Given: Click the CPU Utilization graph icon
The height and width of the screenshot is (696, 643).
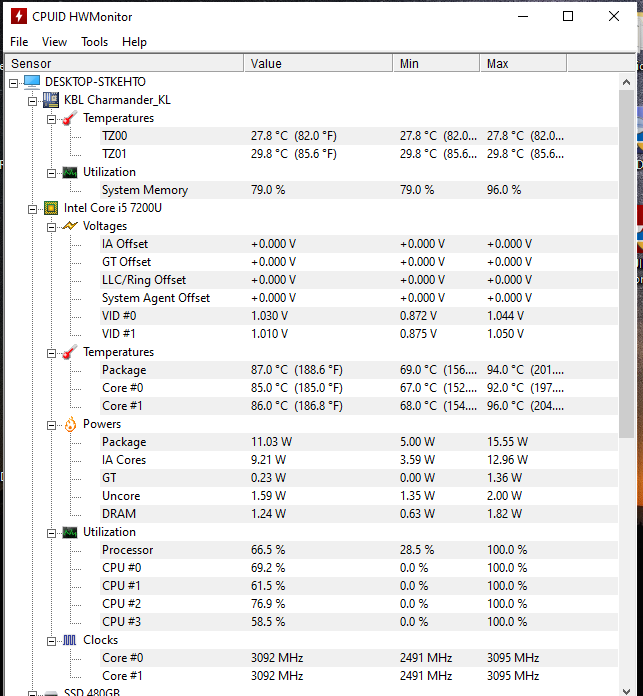Looking at the screenshot, I should point(70,532).
